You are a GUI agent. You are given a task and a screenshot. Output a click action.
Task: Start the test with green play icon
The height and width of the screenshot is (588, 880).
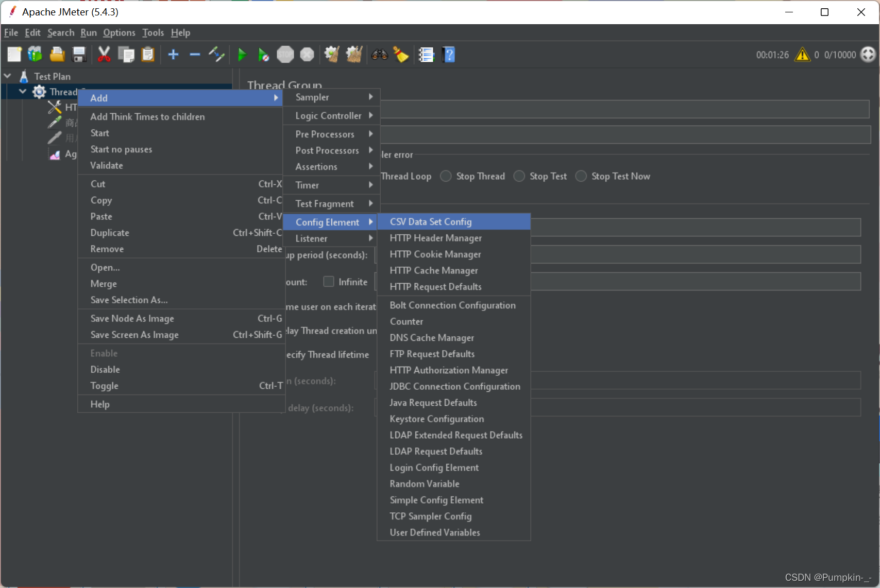point(242,54)
